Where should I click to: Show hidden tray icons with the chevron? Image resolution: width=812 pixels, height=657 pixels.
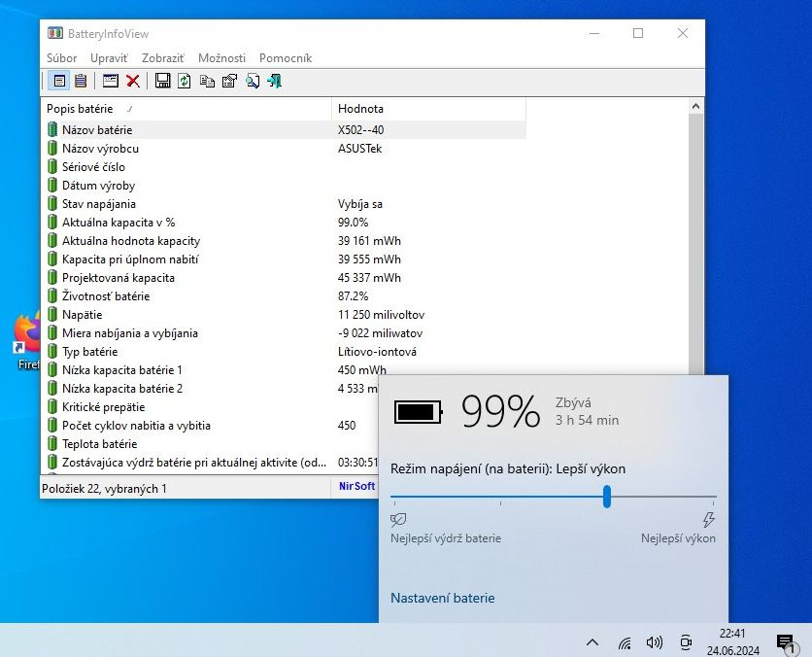coord(592,643)
